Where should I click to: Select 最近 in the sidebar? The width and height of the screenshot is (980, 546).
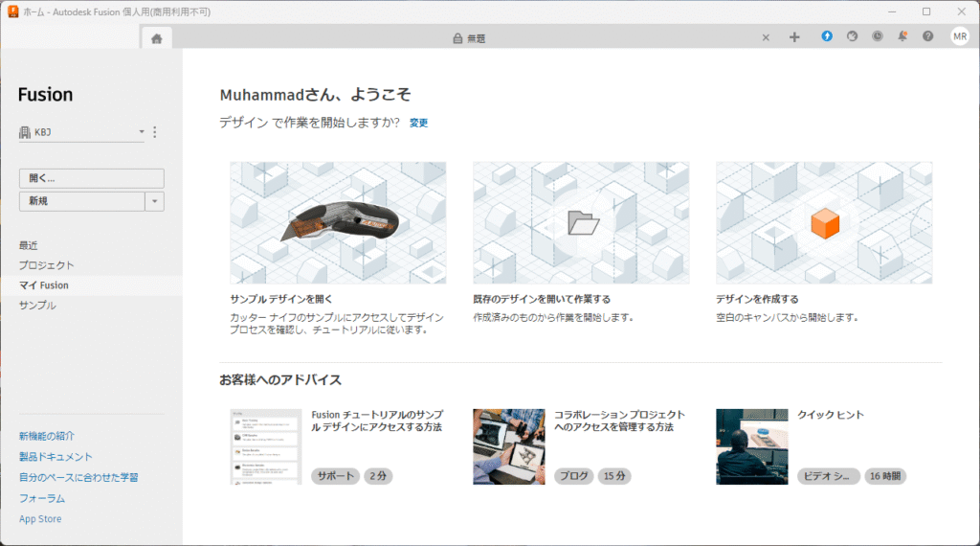(29, 245)
